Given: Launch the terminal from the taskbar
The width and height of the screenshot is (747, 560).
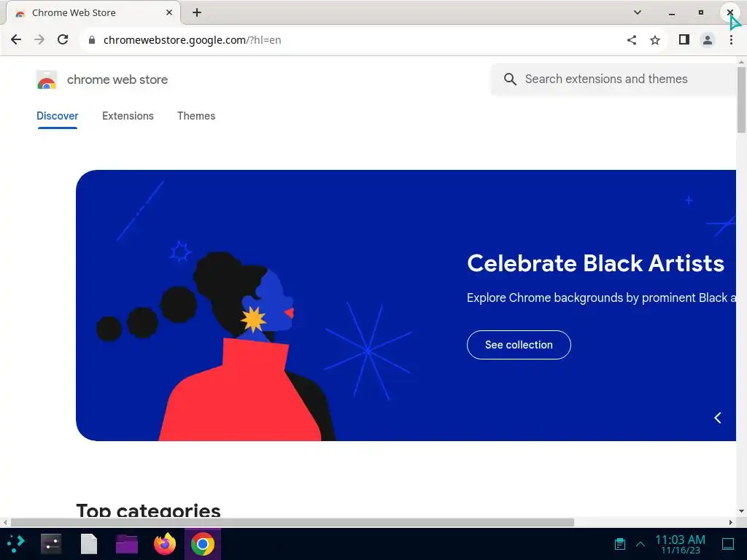Looking at the screenshot, I should (51, 544).
